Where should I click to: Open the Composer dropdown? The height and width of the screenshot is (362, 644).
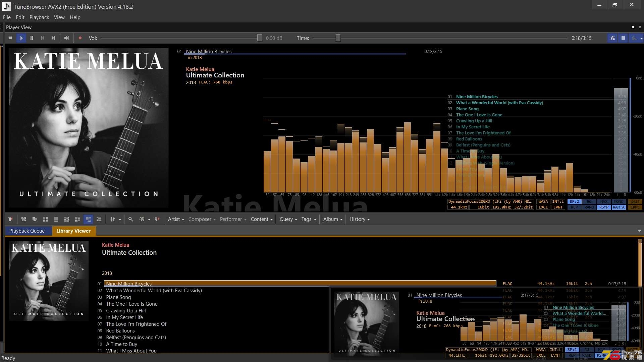click(202, 219)
